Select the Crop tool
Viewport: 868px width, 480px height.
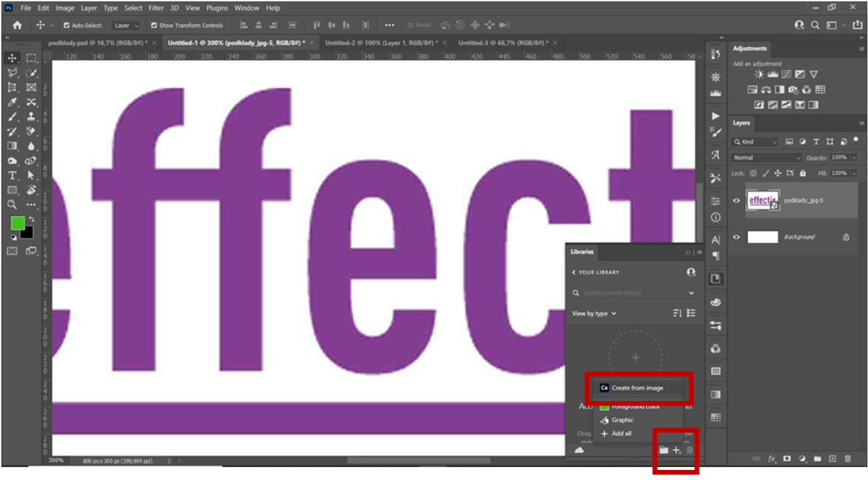tap(12, 87)
